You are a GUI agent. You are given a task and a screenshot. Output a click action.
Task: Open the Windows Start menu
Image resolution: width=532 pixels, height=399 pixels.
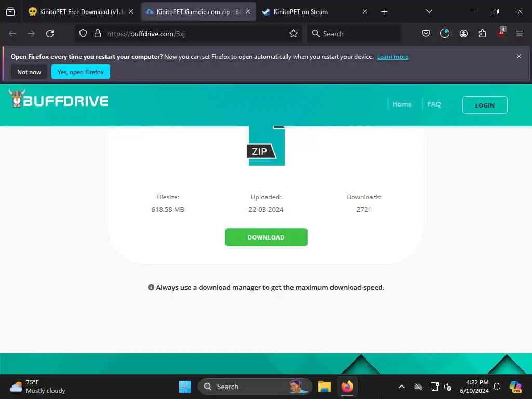[x=185, y=387]
